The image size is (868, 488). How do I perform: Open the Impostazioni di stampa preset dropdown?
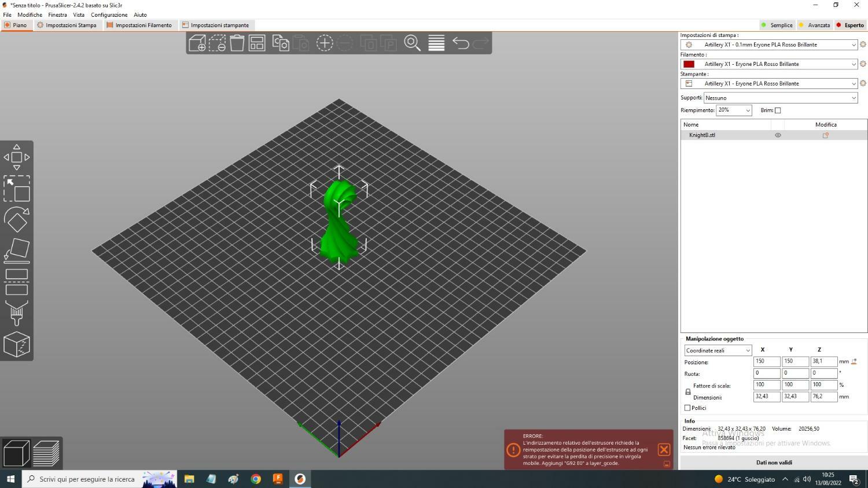pyautogui.click(x=769, y=45)
